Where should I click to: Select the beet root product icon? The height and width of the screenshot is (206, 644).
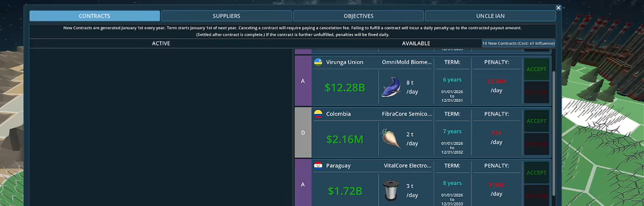tap(391, 139)
